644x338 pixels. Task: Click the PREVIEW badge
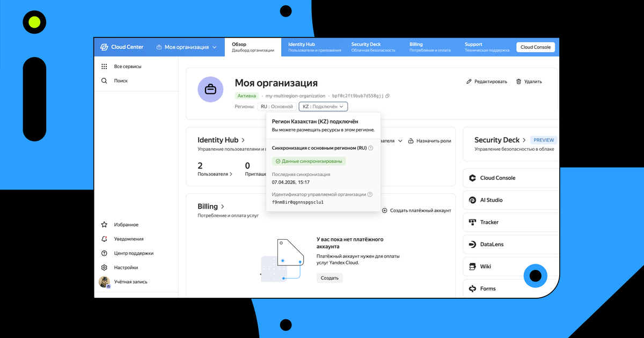point(543,140)
